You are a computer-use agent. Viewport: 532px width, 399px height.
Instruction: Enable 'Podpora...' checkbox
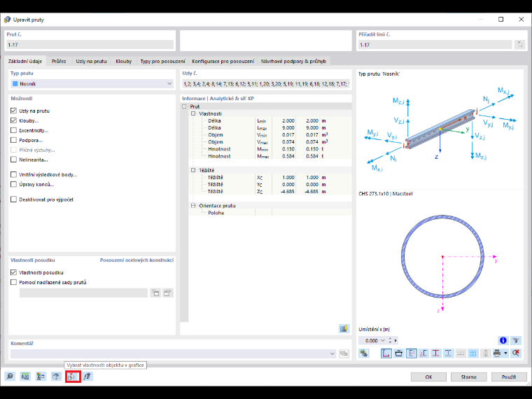(13, 140)
